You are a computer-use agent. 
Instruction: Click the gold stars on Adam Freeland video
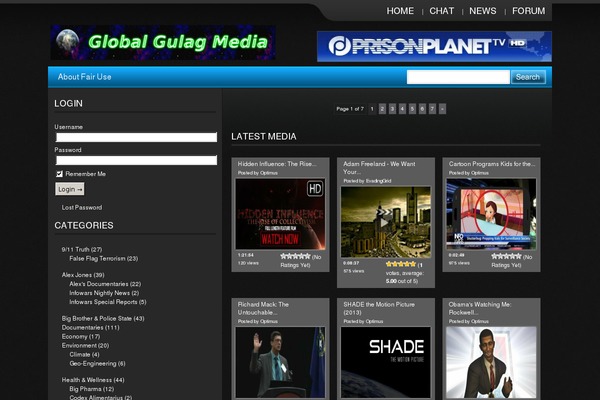401,264
